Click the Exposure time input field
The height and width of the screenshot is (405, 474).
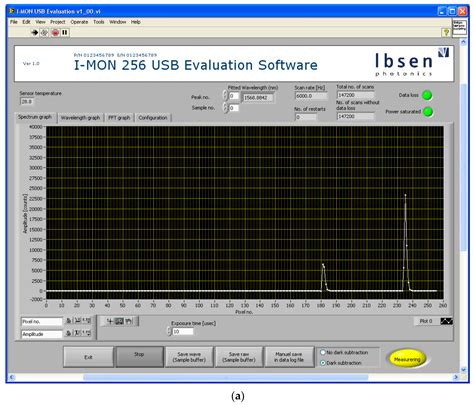183,331
